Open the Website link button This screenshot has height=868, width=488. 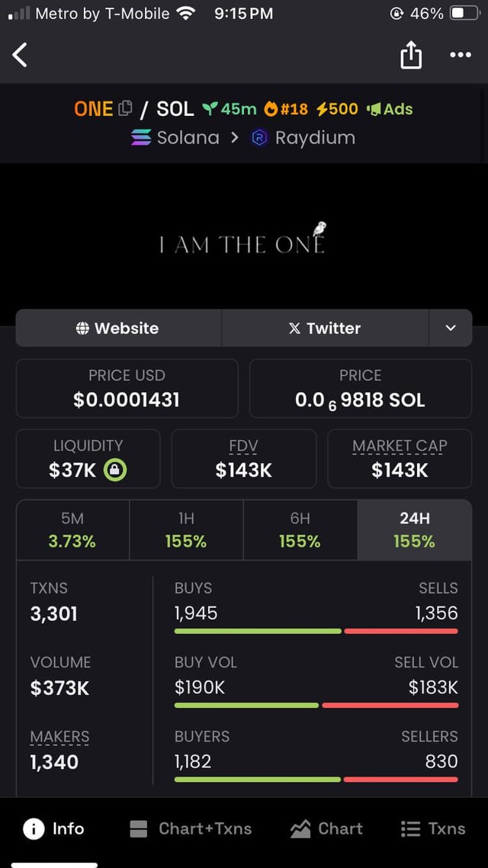click(x=118, y=328)
